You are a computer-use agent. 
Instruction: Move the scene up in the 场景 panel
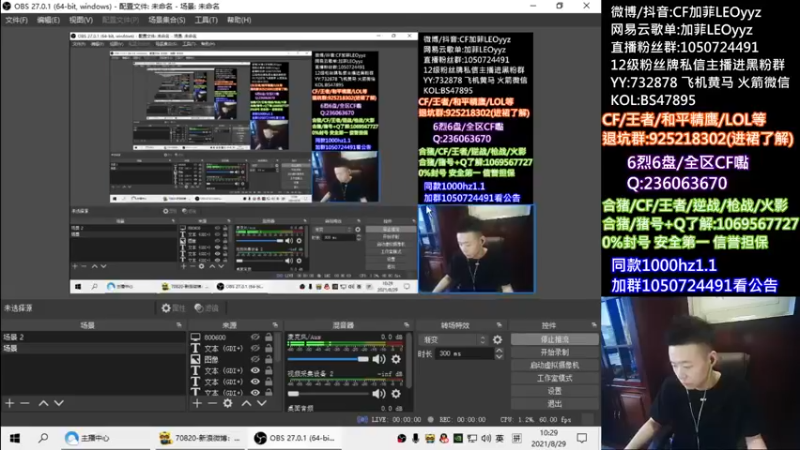click(43, 403)
